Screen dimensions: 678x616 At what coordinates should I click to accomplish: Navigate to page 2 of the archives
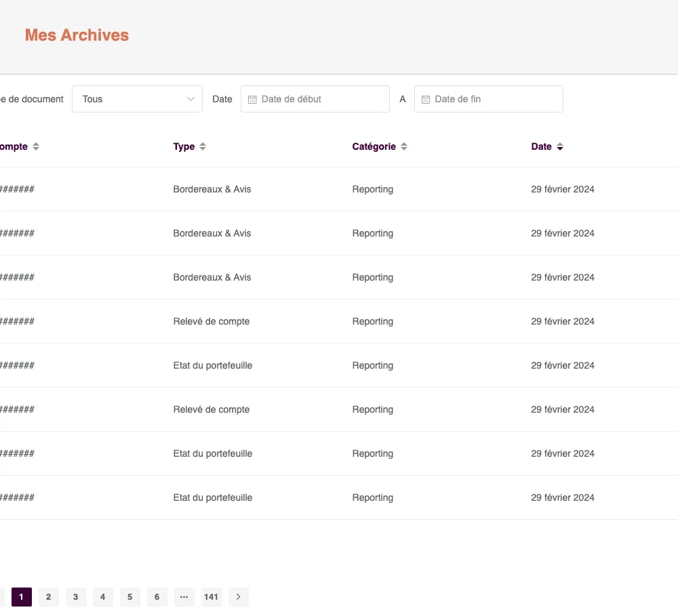[x=48, y=597]
